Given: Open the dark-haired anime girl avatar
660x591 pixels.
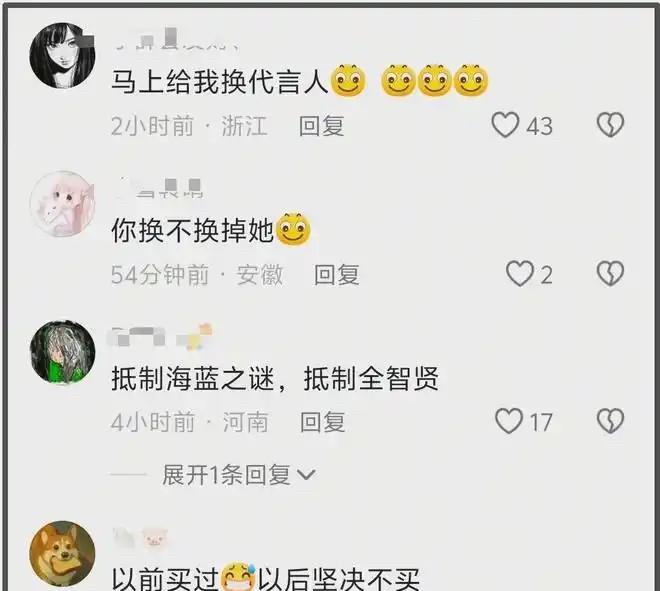Looking at the screenshot, I should [x=63, y=56].
